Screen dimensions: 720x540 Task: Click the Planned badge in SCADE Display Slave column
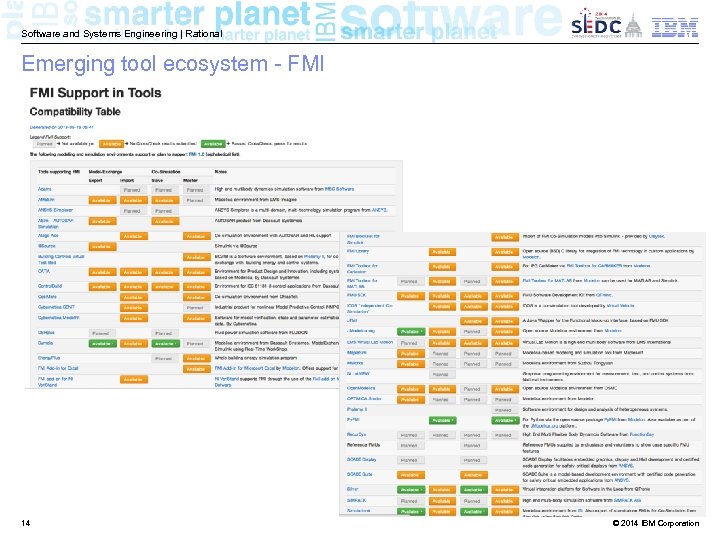click(x=472, y=460)
